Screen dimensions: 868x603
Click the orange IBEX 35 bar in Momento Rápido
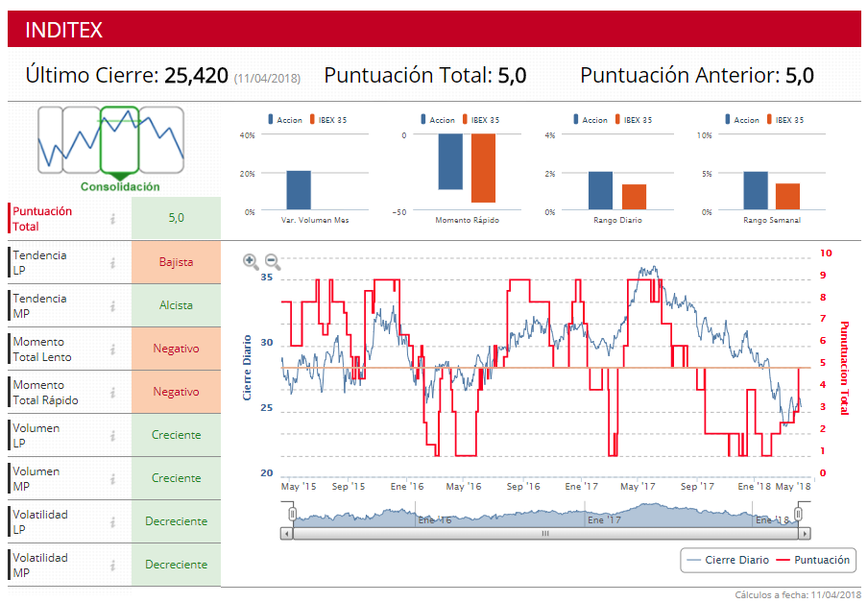[483, 168]
